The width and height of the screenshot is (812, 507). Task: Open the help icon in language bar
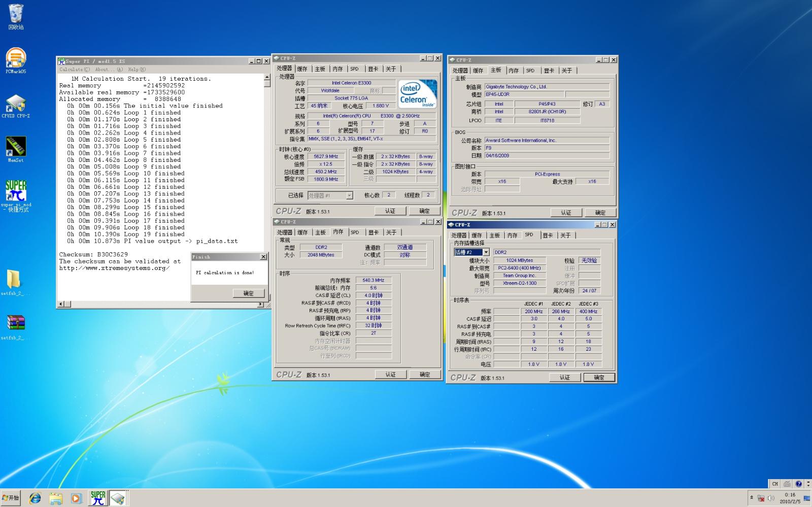pyautogui.click(x=799, y=484)
